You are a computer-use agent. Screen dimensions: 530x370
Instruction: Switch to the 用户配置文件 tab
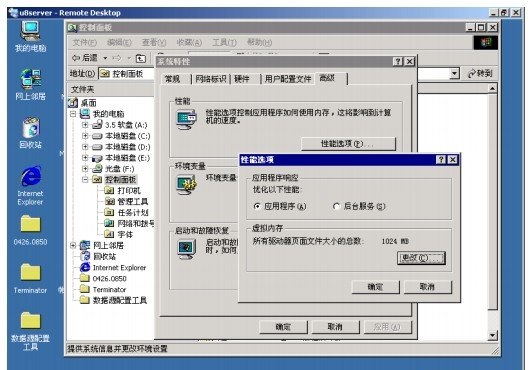coord(288,79)
